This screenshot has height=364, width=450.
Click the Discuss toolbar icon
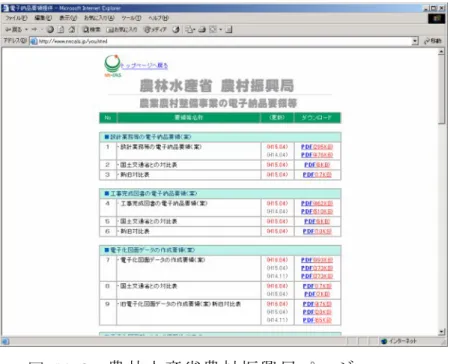point(229,30)
